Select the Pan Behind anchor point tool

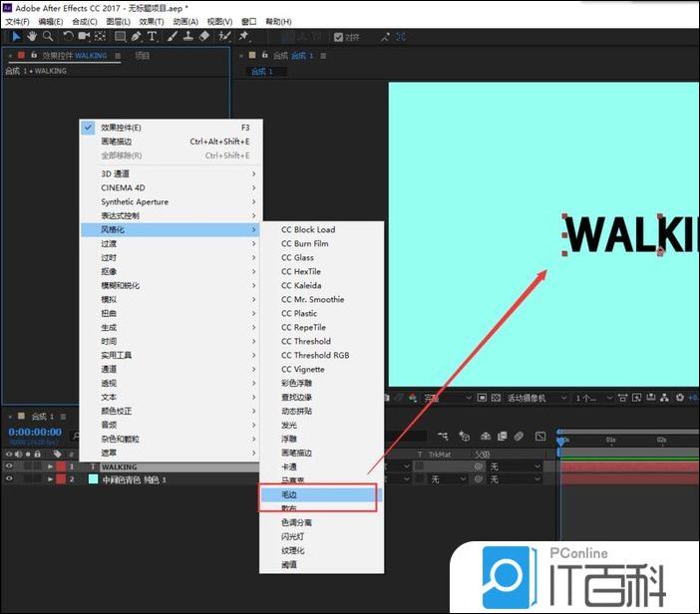point(100,37)
